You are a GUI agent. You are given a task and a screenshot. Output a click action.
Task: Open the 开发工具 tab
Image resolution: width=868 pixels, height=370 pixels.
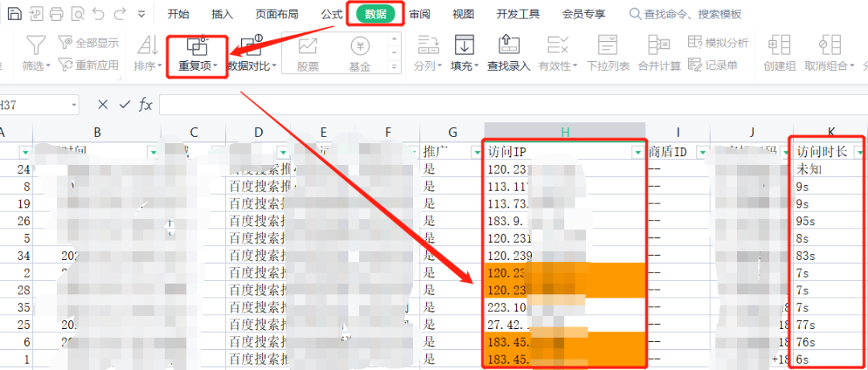pyautogui.click(x=518, y=14)
